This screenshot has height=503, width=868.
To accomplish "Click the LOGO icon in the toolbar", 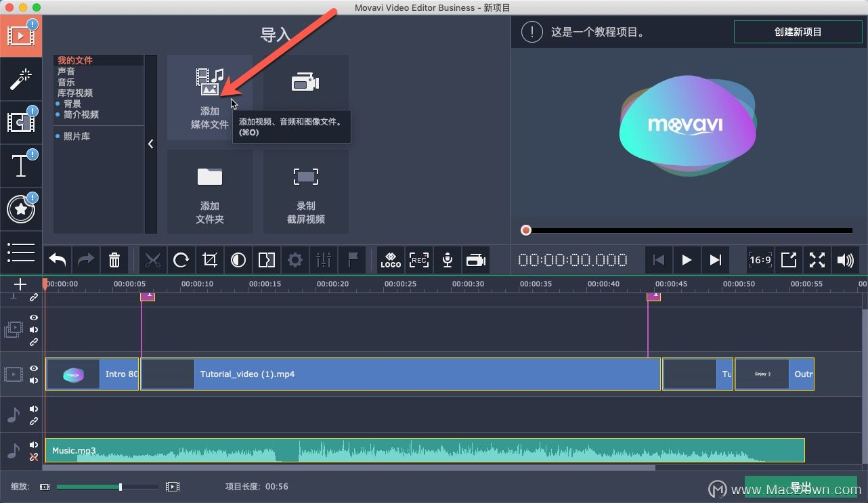I will coord(391,260).
